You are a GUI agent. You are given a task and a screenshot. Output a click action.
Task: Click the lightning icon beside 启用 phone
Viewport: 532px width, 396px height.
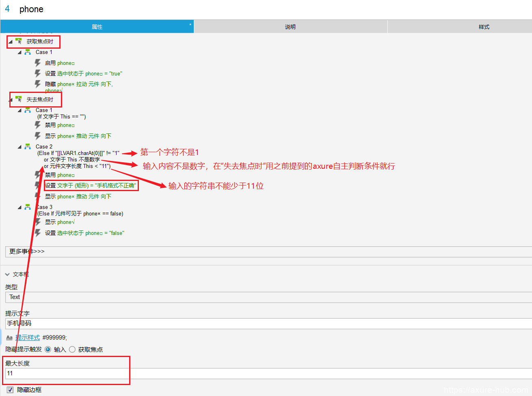click(38, 63)
